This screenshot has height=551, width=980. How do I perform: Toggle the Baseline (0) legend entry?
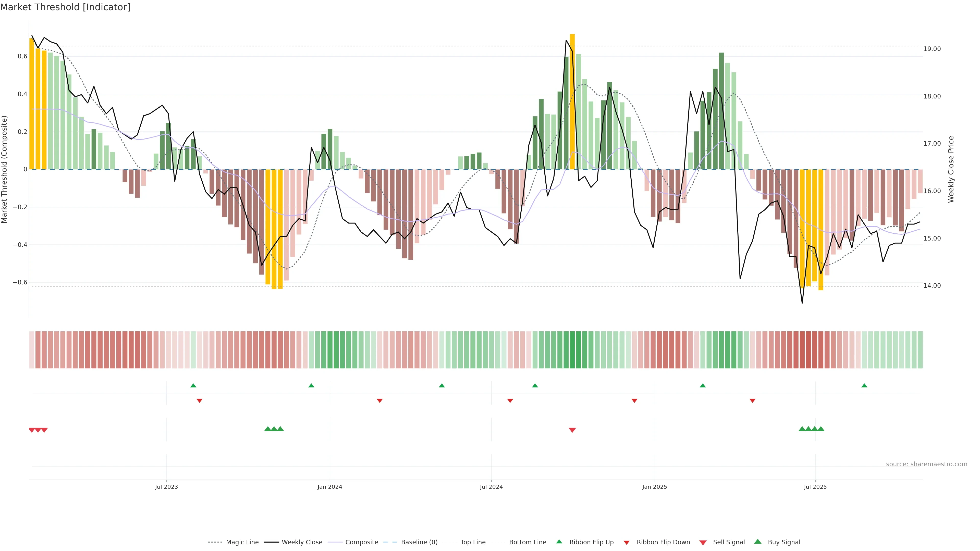pos(419,542)
